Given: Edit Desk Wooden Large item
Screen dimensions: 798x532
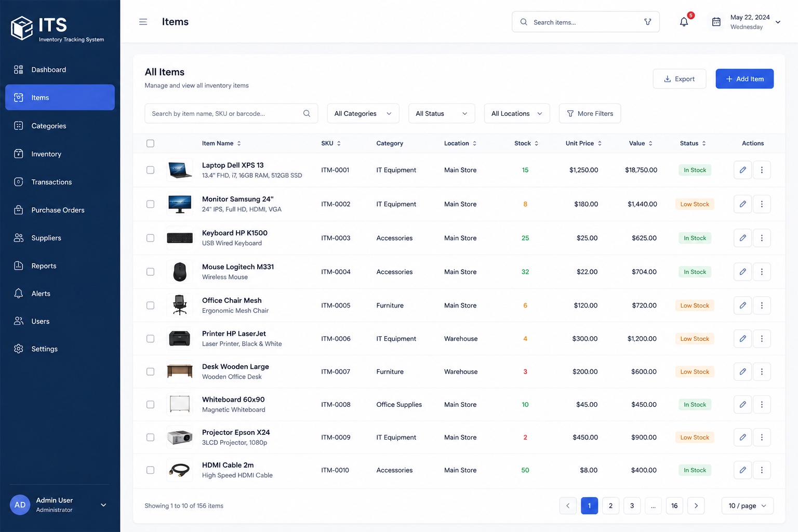Looking at the screenshot, I should coord(742,371).
